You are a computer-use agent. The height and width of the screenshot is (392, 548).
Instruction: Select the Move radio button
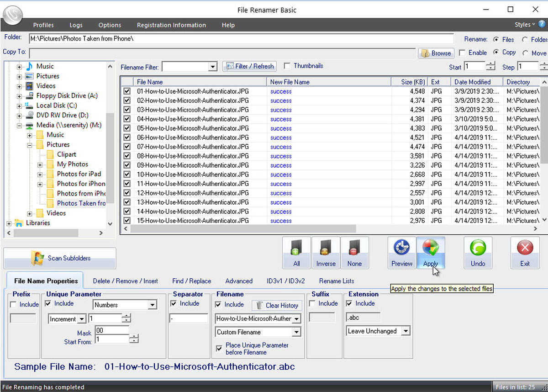pos(525,53)
